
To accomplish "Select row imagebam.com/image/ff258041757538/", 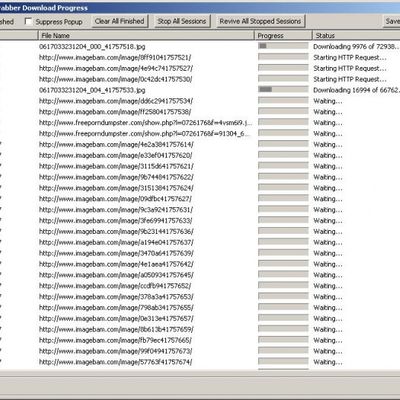I will pos(115,112).
